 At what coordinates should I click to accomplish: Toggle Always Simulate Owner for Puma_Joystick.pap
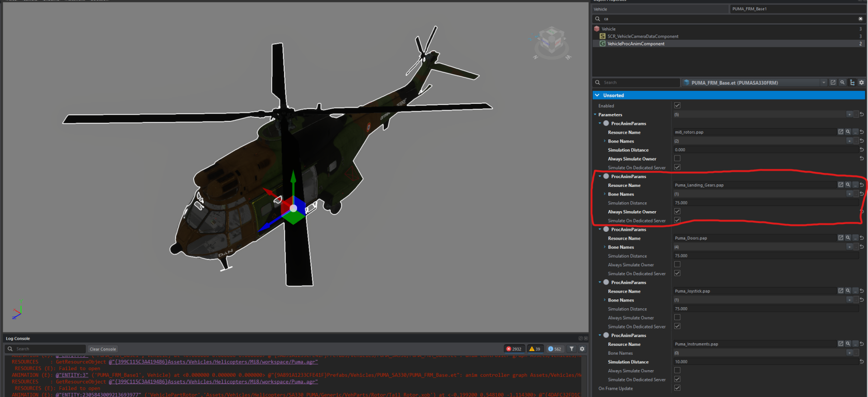click(x=677, y=317)
